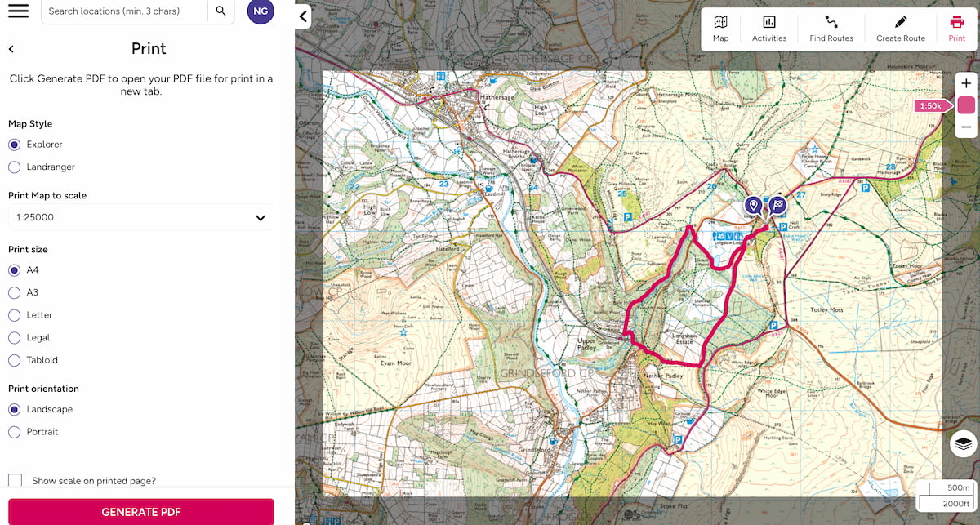Open the Activities panel
This screenshot has width=980, height=525.
tap(768, 29)
